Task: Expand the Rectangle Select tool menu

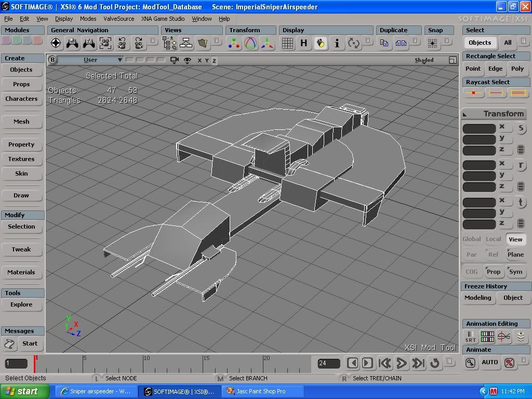Action: [496, 56]
